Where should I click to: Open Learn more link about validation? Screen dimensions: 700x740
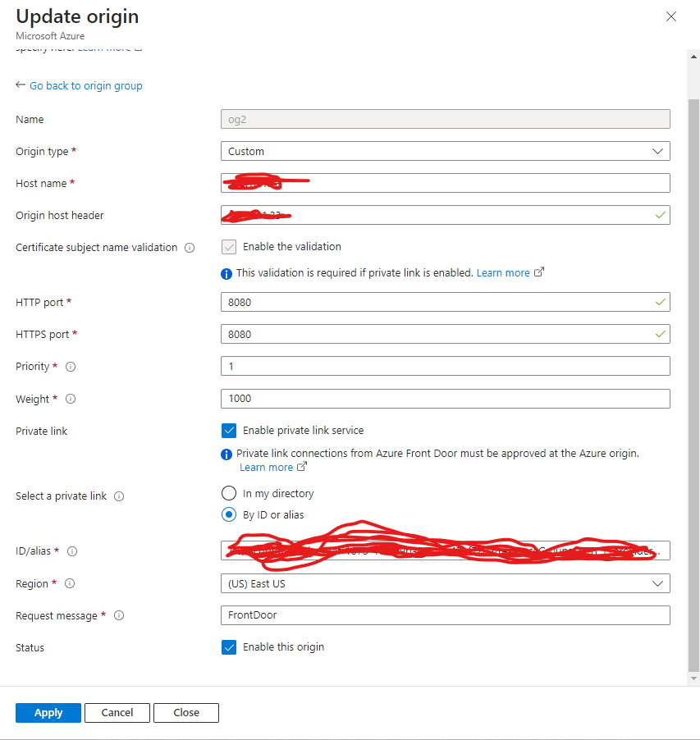(503, 272)
